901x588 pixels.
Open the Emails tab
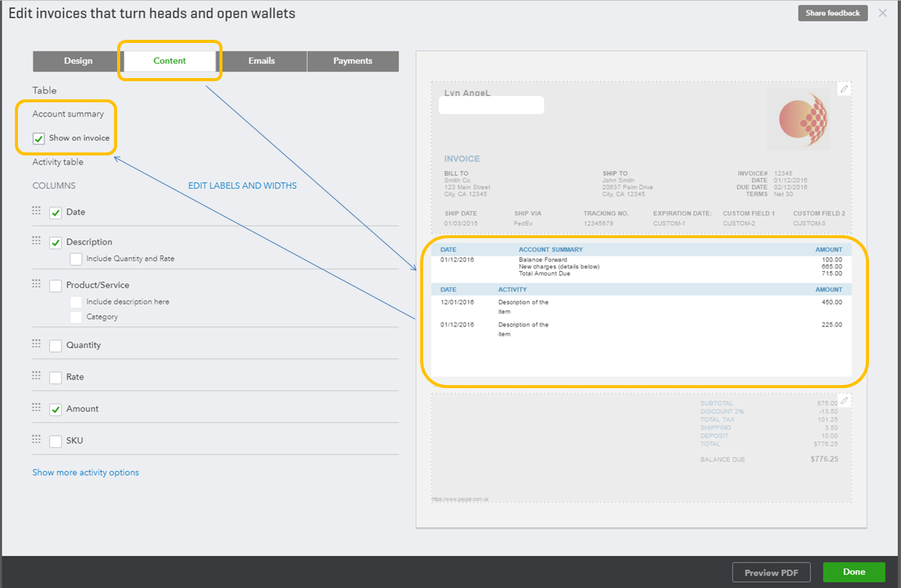click(262, 61)
